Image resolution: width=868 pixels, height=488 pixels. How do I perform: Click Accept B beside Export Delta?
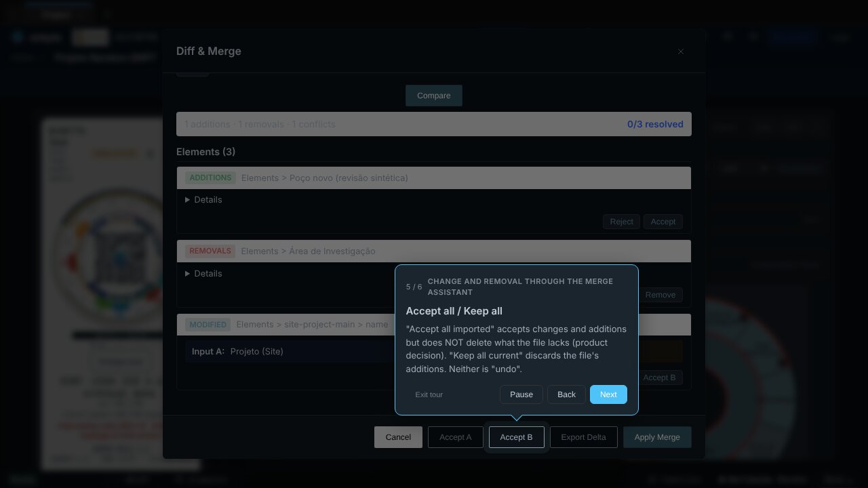pos(516,437)
